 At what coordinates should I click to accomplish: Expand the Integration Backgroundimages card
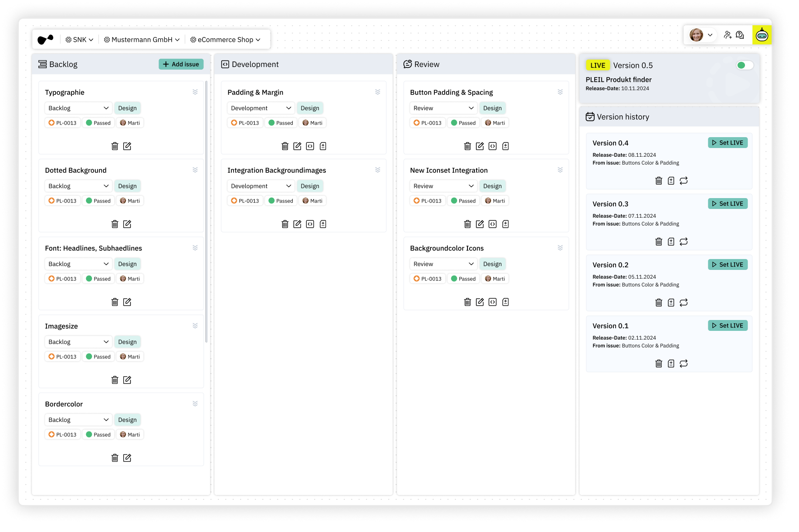[x=378, y=170]
